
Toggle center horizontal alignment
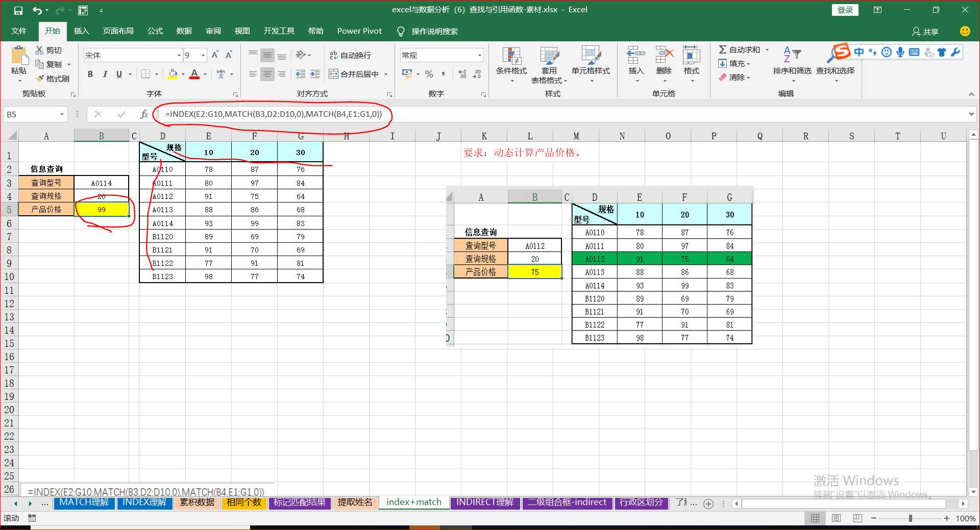[x=267, y=74]
